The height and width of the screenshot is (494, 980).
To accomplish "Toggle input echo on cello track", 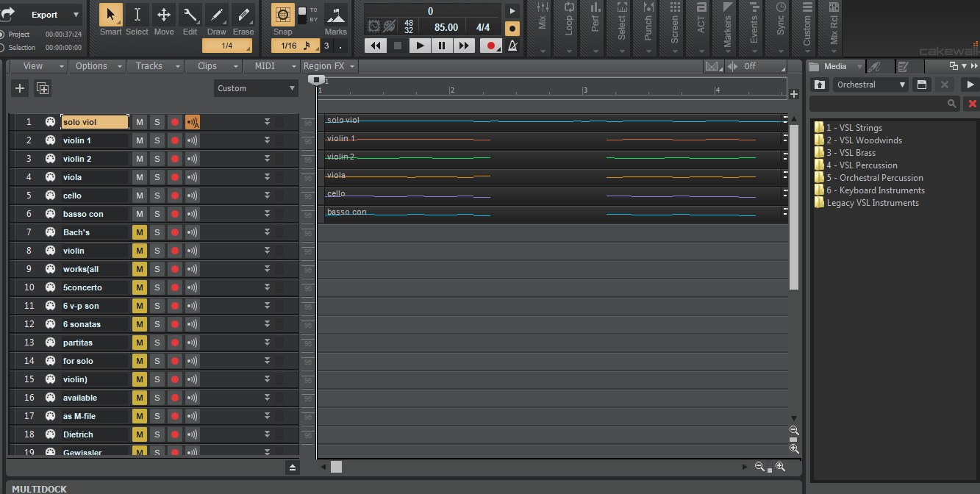I will click(192, 196).
